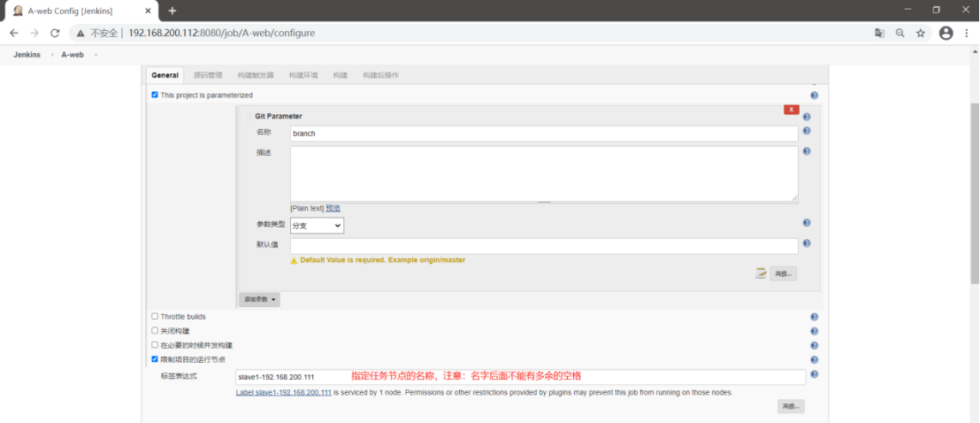Switch to the 源码管理 tab
Viewport: 980px width, 423px height.
(x=208, y=75)
